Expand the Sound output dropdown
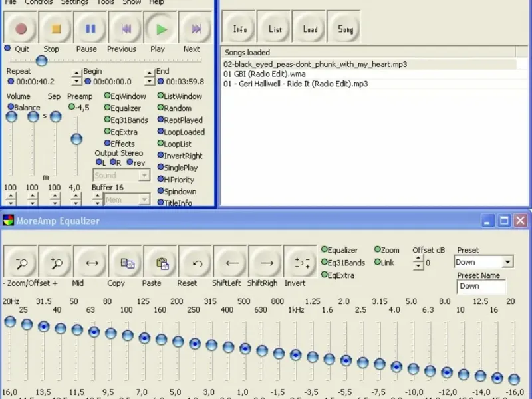The height and width of the screenshot is (399, 532). pyautogui.click(x=144, y=176)
